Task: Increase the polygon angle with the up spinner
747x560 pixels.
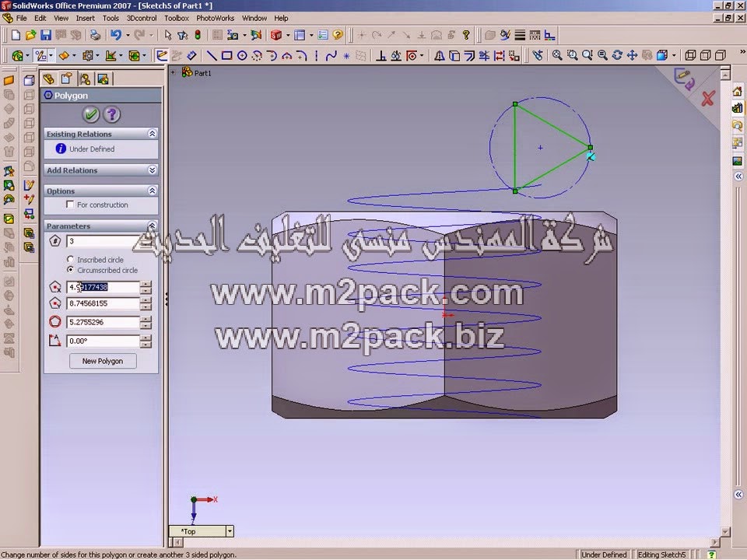Action: click(146, 338)
